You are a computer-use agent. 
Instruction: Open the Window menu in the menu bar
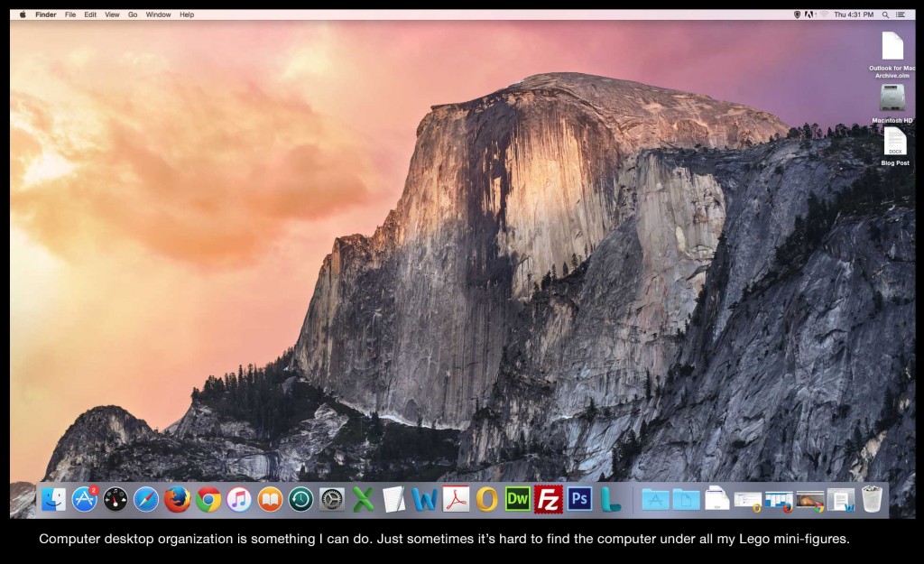[x=158, y=14]
